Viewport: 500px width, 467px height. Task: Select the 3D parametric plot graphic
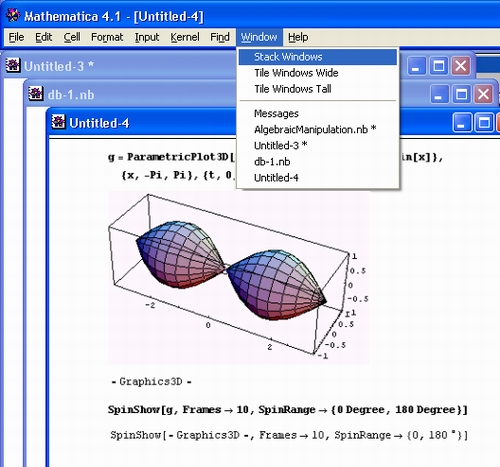[x=239, y=277]
